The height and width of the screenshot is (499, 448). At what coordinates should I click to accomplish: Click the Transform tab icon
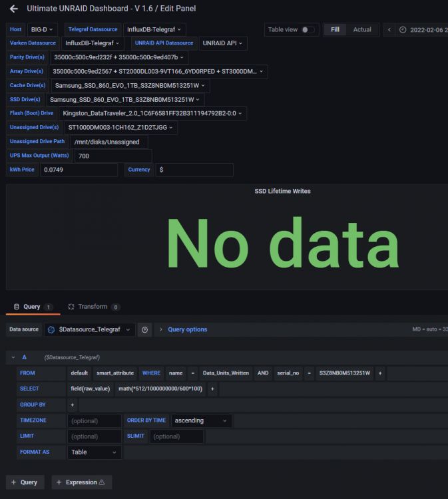coord(71,307)
